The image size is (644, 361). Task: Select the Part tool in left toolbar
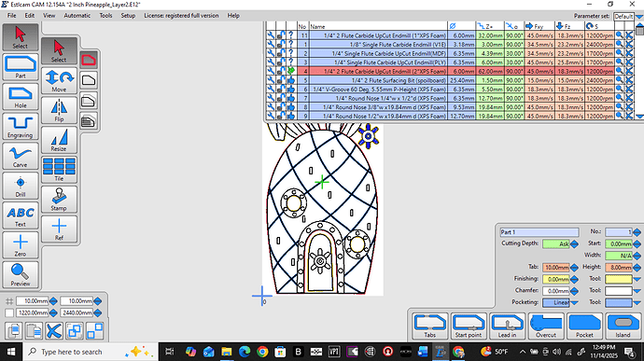point(21,67)
